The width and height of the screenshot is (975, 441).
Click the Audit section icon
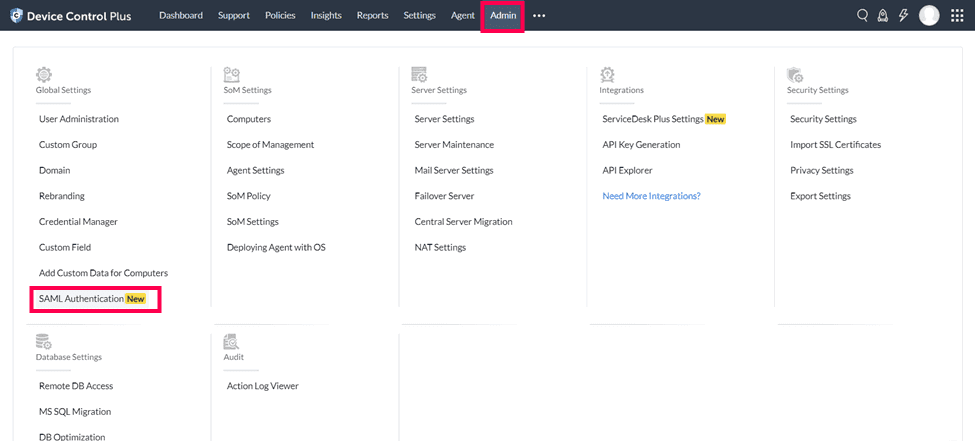point(231,341)
